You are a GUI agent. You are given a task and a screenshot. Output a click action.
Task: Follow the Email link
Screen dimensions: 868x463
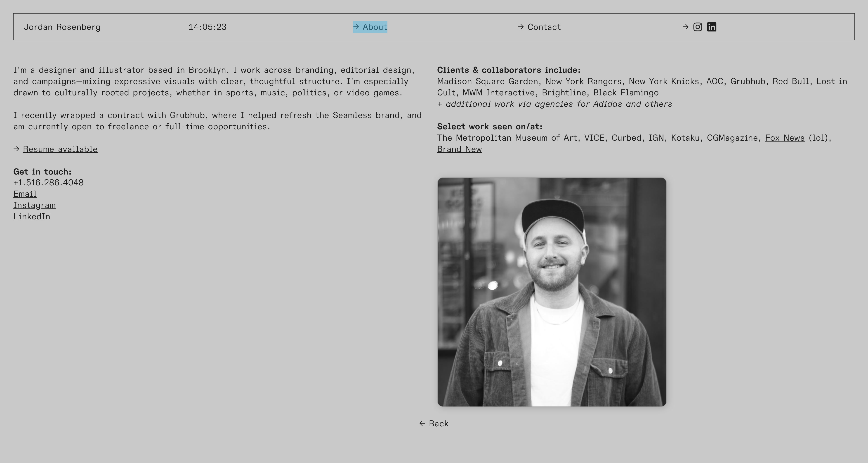[25, 194]
